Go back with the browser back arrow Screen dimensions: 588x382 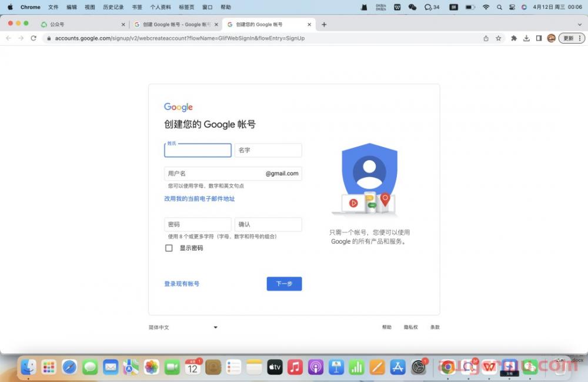pyautogui.click(x=8, y=38)
